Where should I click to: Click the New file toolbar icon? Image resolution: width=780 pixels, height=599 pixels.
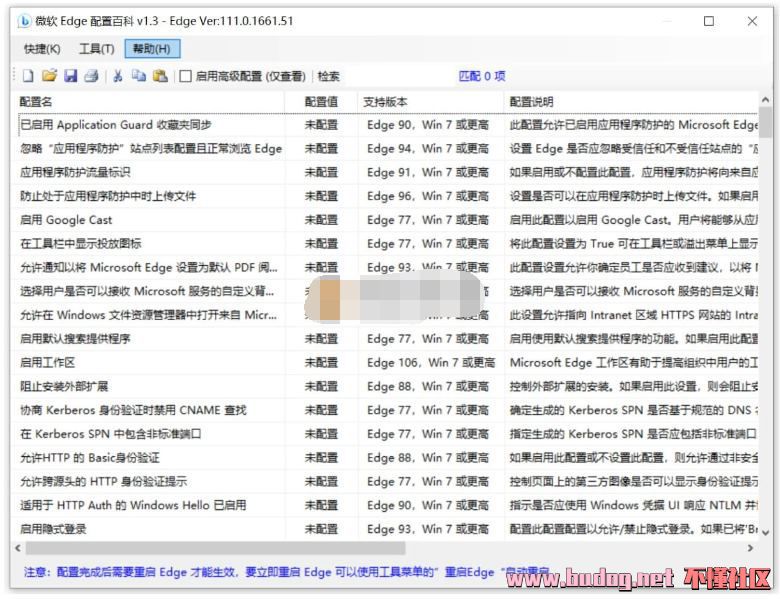[x=28, y=76]
